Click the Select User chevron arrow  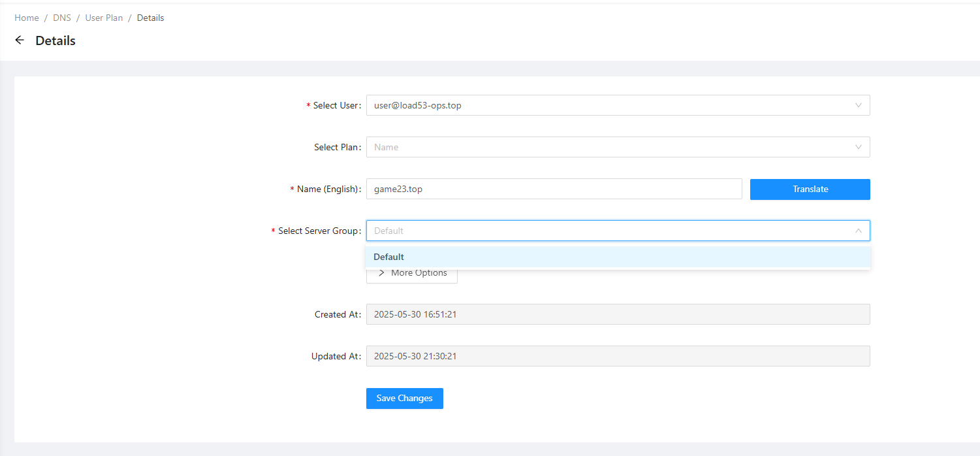[858, 105]
